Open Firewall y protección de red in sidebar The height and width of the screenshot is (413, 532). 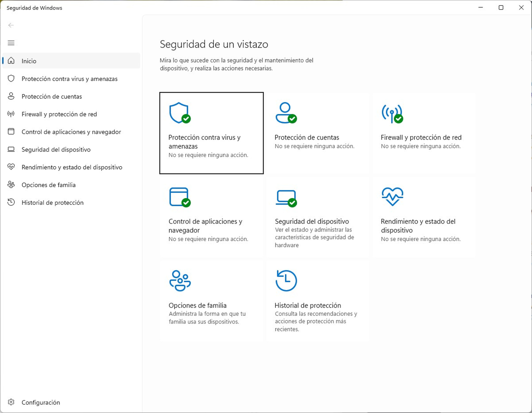tap(71, 114)
